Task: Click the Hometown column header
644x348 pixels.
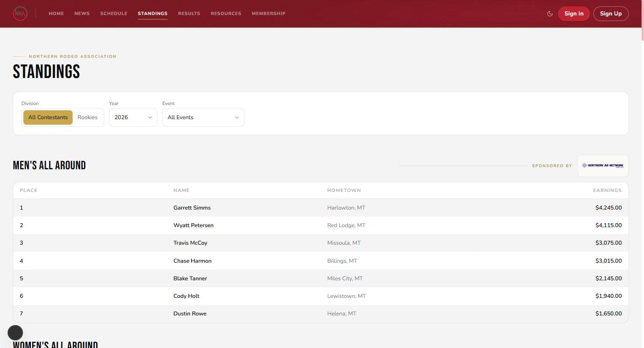Action: click(344, 190)
